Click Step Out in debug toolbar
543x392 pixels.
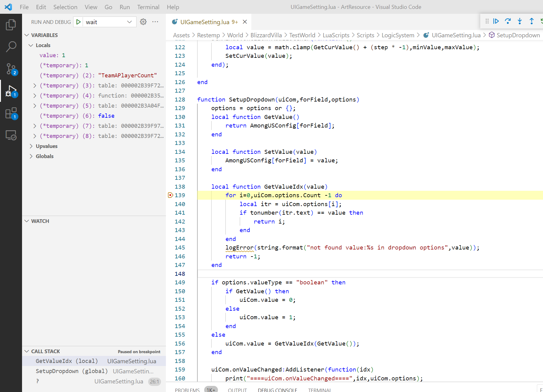pyautogui.click(x=532, y=21)
